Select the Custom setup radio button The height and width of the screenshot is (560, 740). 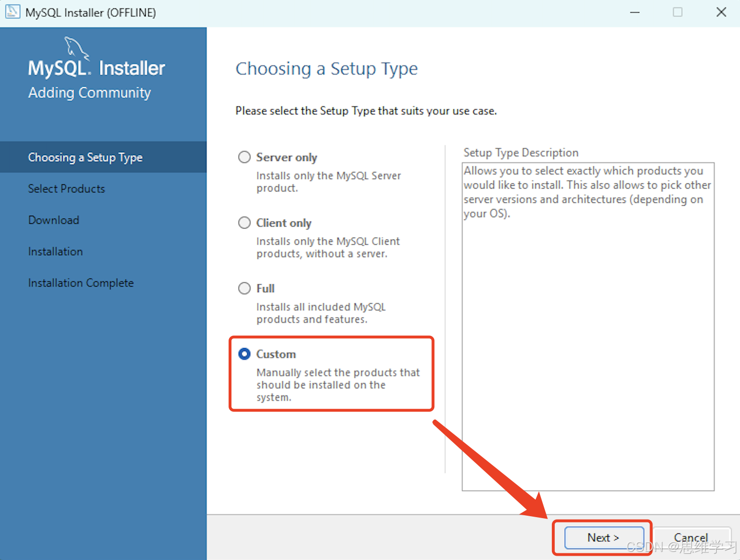pos(244,354)
